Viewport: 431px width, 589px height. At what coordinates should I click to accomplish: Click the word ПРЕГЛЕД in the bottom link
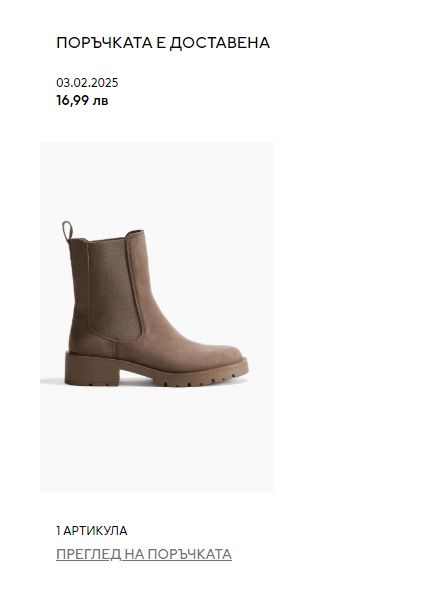(88, 554)
